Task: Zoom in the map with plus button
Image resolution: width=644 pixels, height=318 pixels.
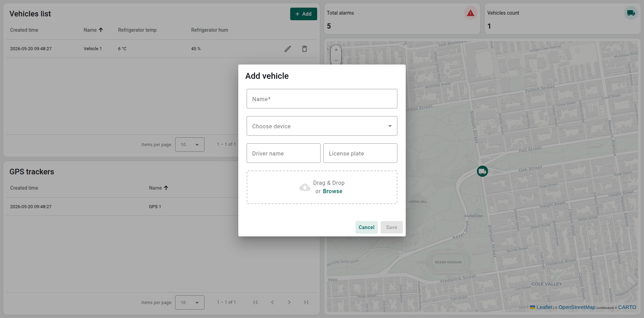Action: [x=336, y=50]
